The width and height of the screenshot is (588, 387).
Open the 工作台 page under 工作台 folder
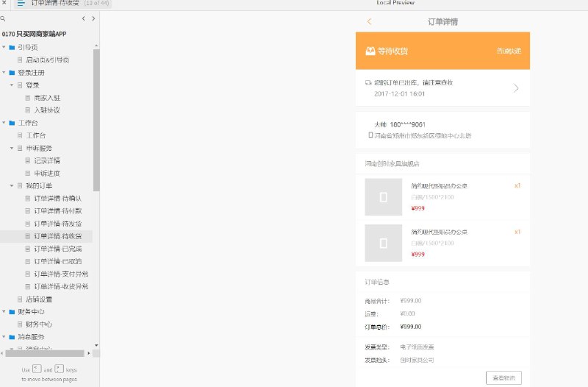point(36,135)
